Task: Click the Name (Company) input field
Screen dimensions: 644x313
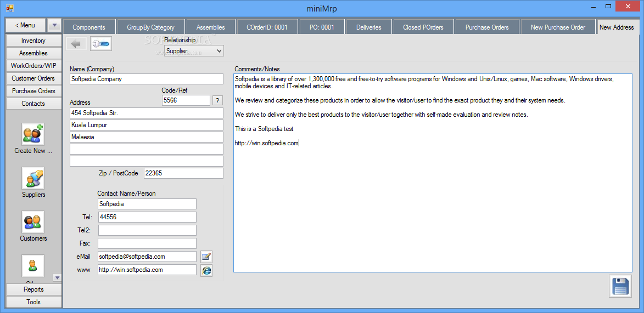Action: pyautogui.click(x=147, y=79)
